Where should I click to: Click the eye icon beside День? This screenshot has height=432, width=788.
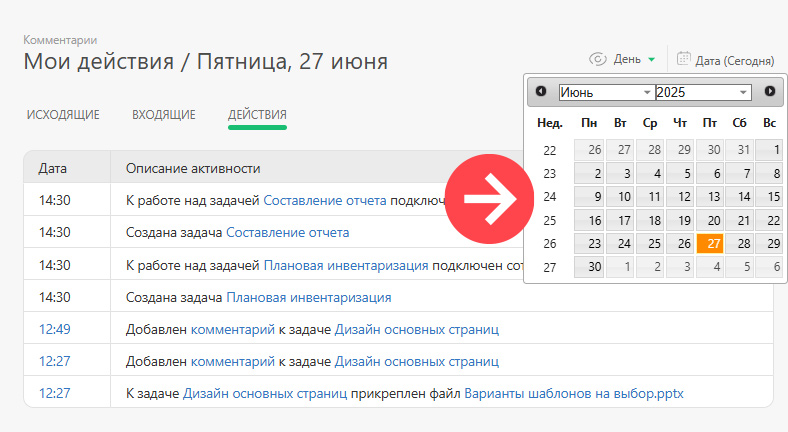(x=598, y=59)
